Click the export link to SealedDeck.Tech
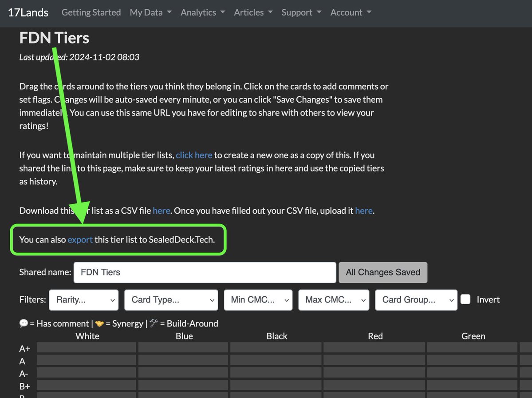This screenshot has width=532, height=398. (x=80, y=239)
